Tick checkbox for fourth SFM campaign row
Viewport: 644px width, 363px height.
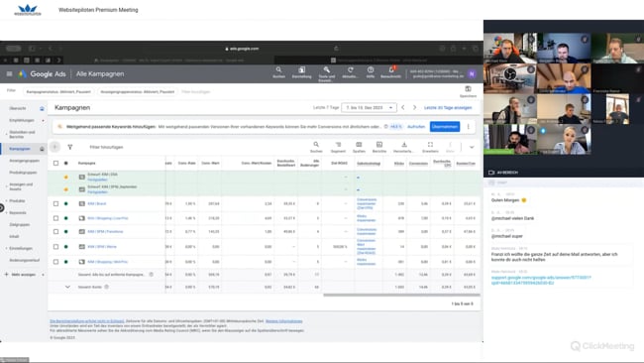(x=55, y=247)
